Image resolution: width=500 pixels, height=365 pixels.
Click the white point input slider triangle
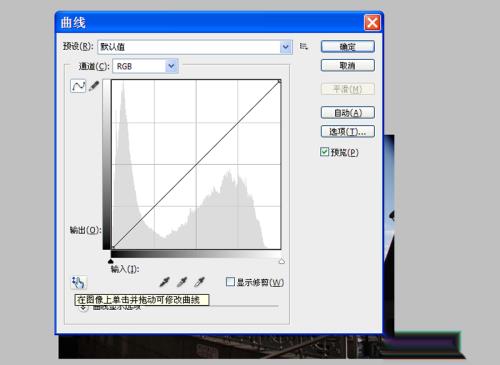click(282, 261)
